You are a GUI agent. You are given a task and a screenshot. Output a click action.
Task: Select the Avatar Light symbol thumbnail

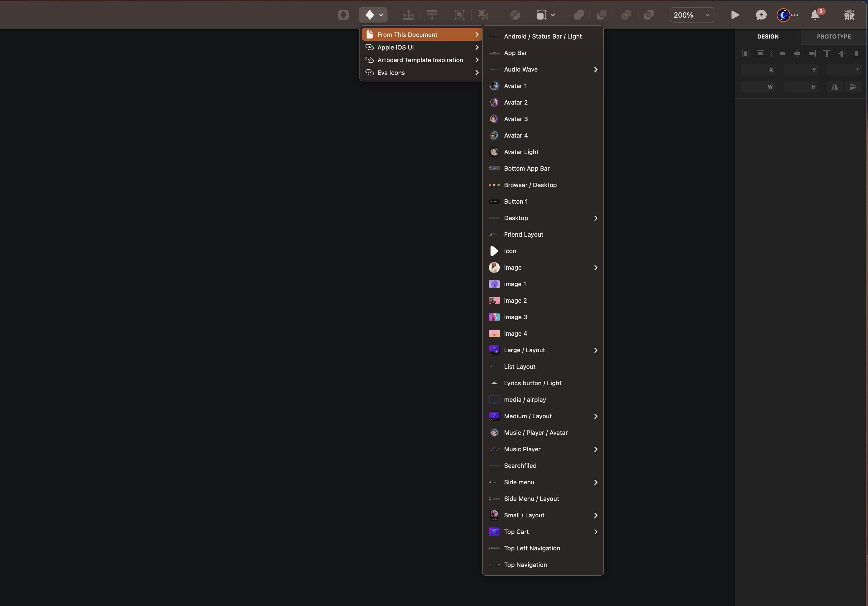[x=494, y=152]
